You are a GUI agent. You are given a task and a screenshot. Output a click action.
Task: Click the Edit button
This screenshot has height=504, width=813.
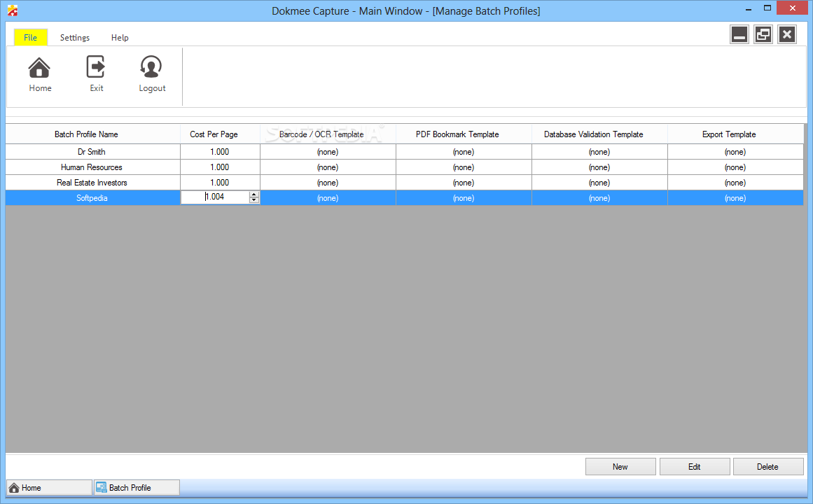click(x=694, y=467)
